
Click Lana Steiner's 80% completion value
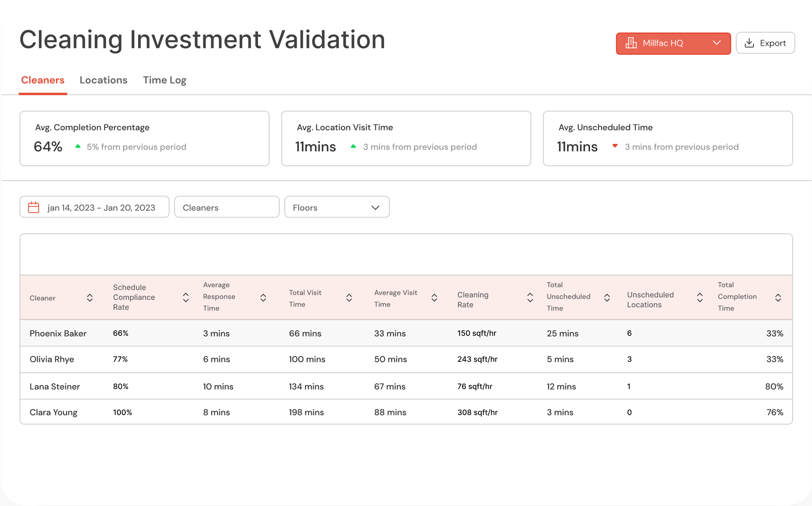(x=774, y=387)
